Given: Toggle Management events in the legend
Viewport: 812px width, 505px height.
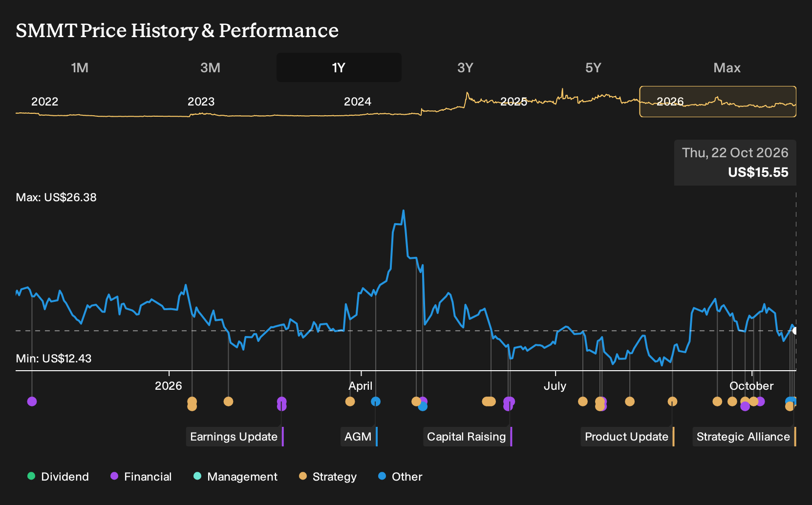Looking at the screenshot, I should click(x=235, y=477).
